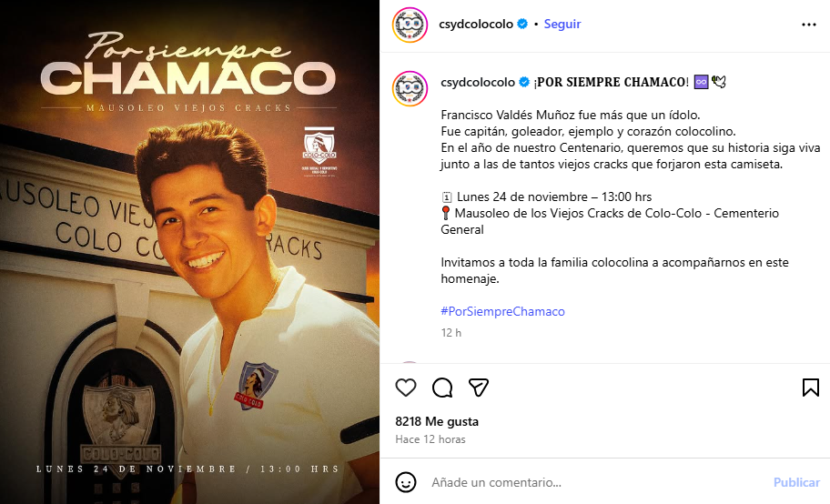The width and height of the screenshot is (830, 504).
Task: Open the three-dot more options menu
Action: click(x=809, y=25)
